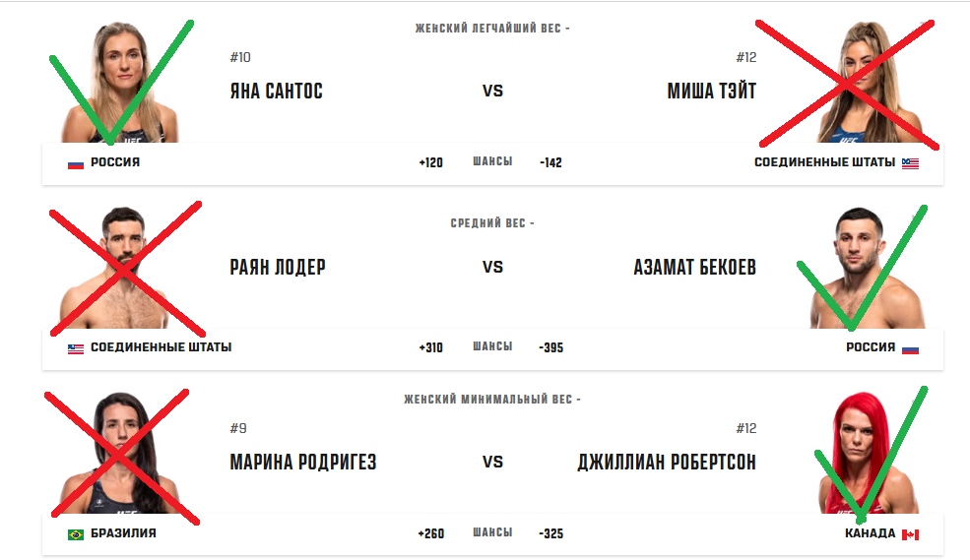The height and width of the screenshot is (560, 970).
Task: Open Яна Сантос fighter photo
Action: point(120,83)
